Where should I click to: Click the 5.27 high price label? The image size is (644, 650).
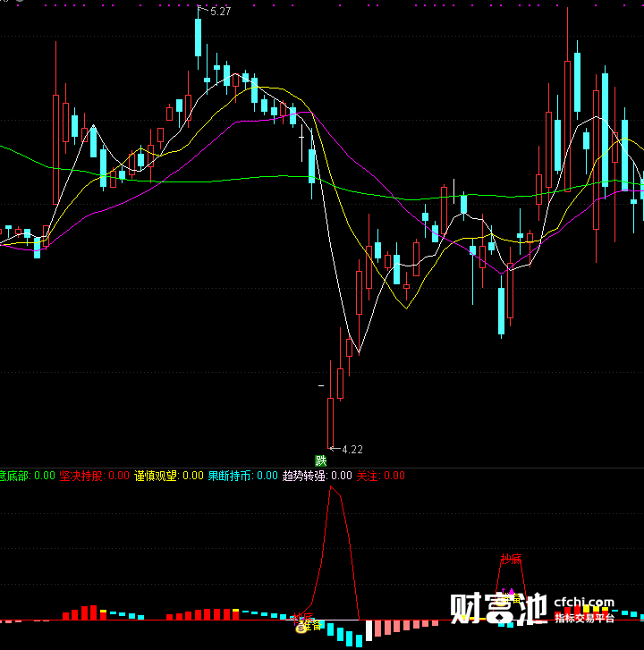point(220,12)
